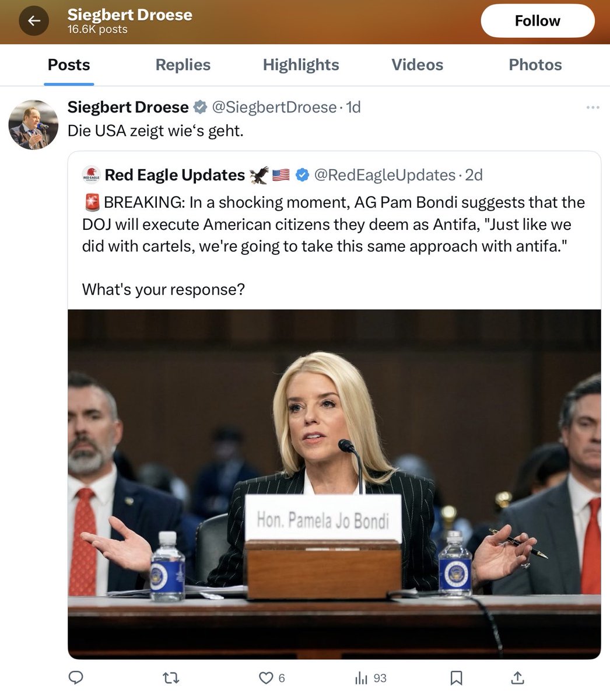Viewport: 610px width, 700px height.
Task: Click the Siegbert Droese post author name
Action: [128, 107]
